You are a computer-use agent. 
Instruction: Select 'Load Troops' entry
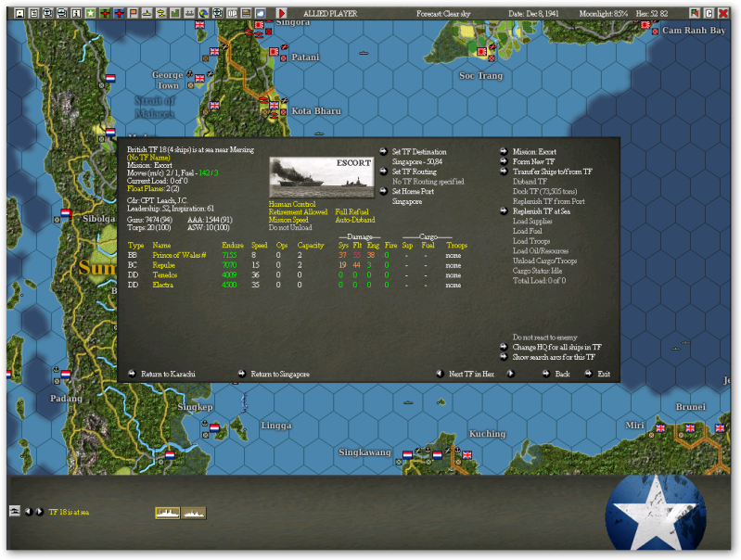point(531,240)
